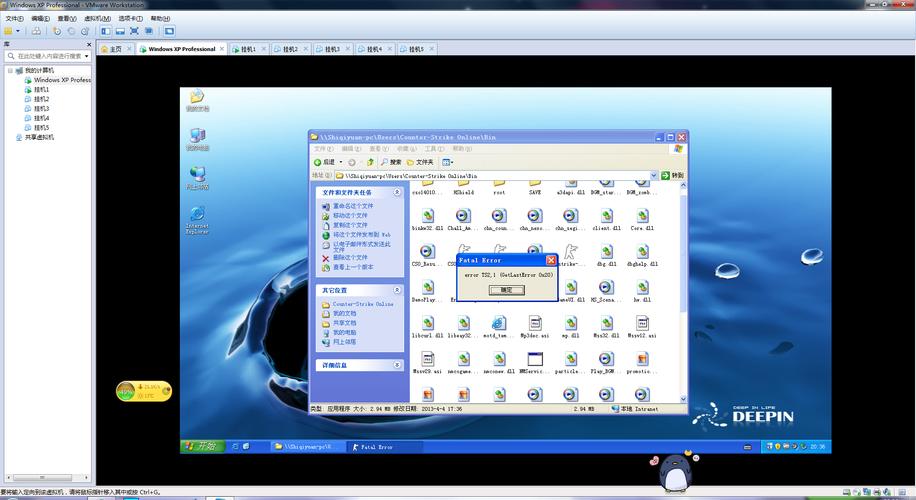This screenshot has height=500, width=916.
Task: Click the full screen mode toolbar icon
Action: click(134, 31)
